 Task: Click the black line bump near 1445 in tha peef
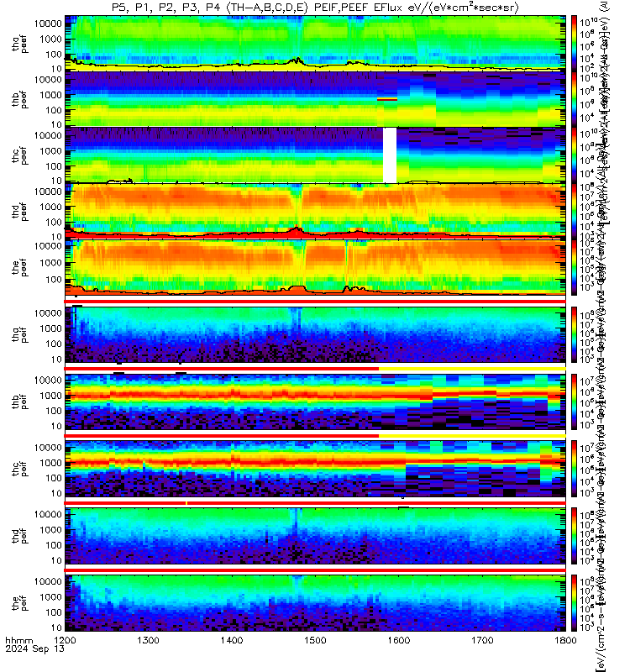click(x=296, y=60)
